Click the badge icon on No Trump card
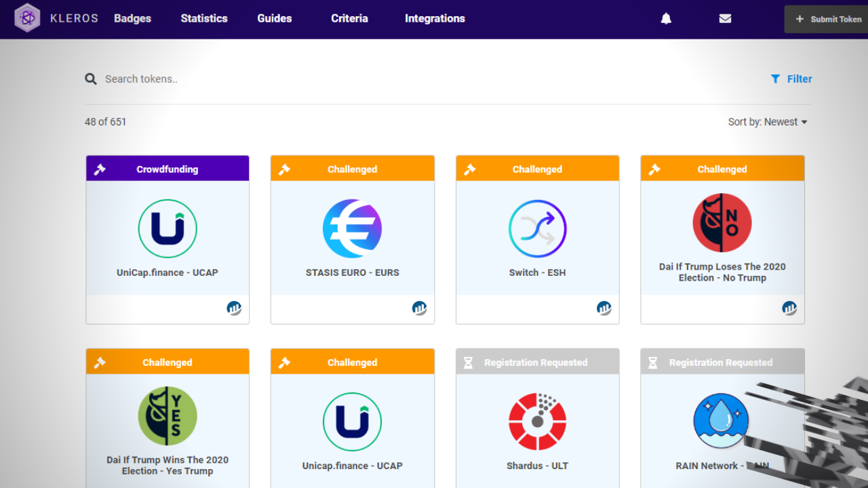This screenshot has height=488, width=868. click(x=789, y=308)
